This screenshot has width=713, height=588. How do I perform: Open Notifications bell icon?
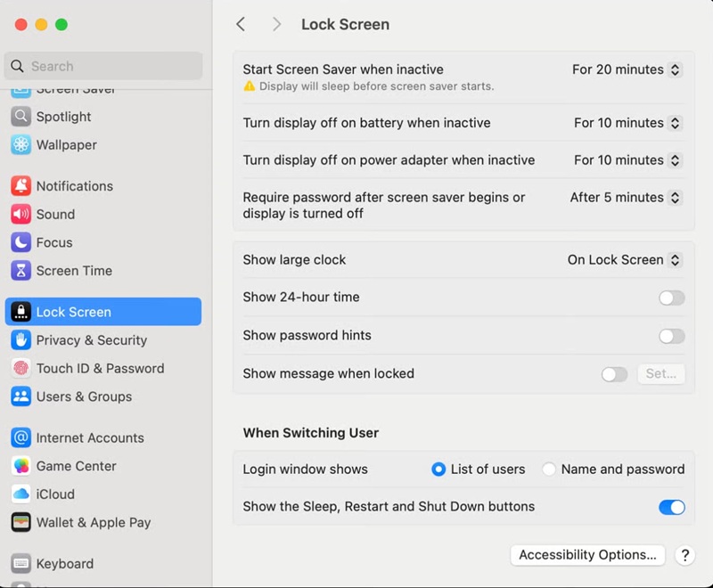20,186
